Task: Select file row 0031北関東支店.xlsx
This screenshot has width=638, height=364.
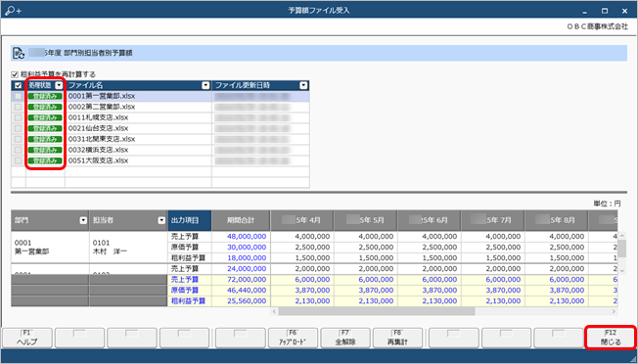Action: 160,139
